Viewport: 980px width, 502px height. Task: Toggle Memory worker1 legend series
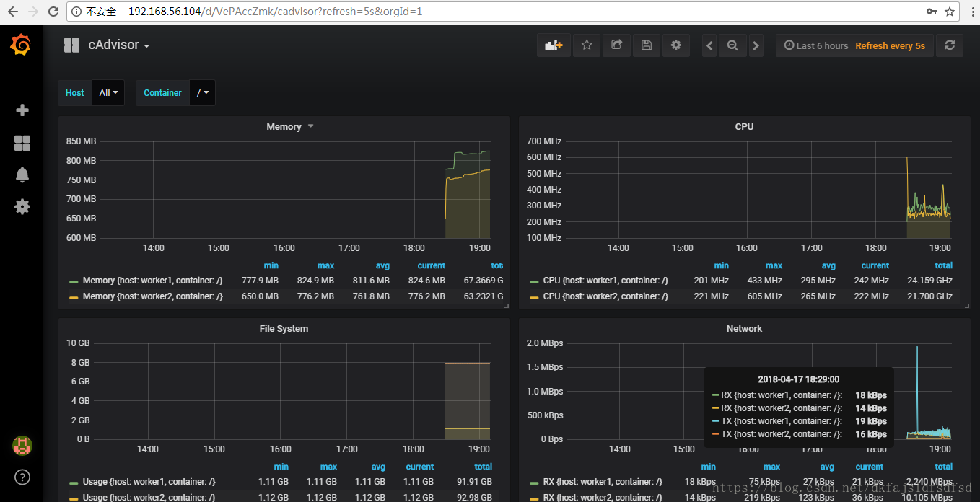(x=152, y=281)
